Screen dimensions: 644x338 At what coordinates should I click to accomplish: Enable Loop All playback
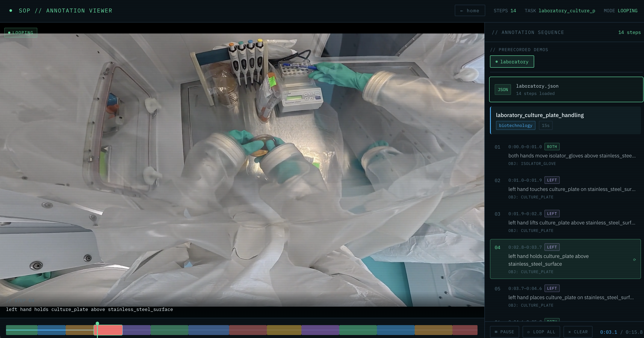pos(541,332)
